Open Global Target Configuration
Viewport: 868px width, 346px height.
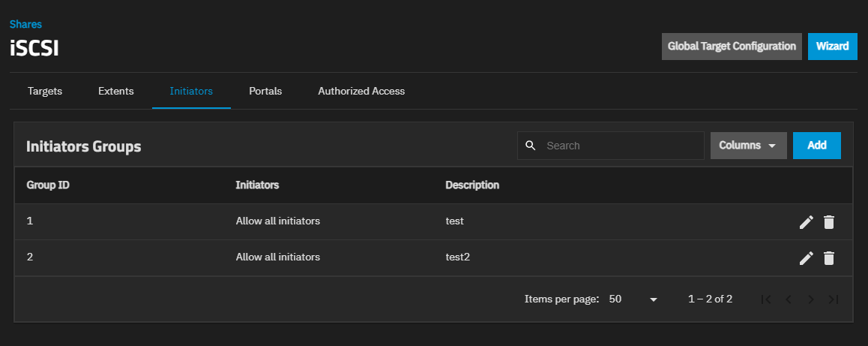(732, 47)
